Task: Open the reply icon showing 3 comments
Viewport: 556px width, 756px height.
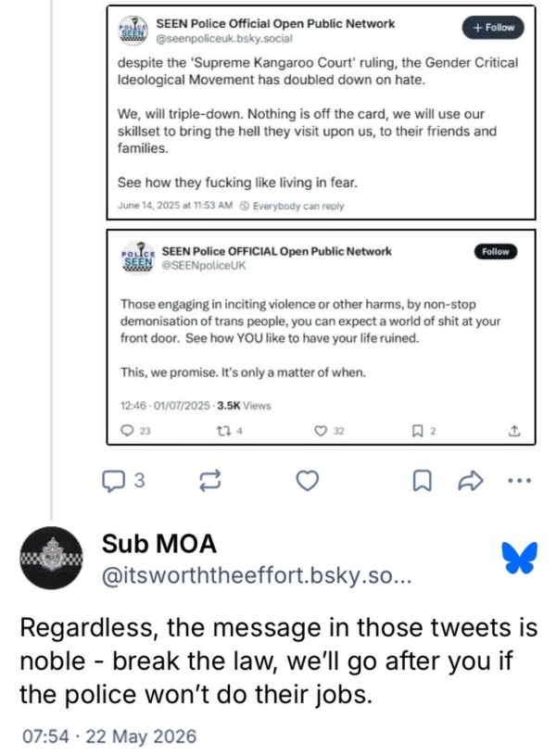Action: pyautogui.click(x=123, y=481)
